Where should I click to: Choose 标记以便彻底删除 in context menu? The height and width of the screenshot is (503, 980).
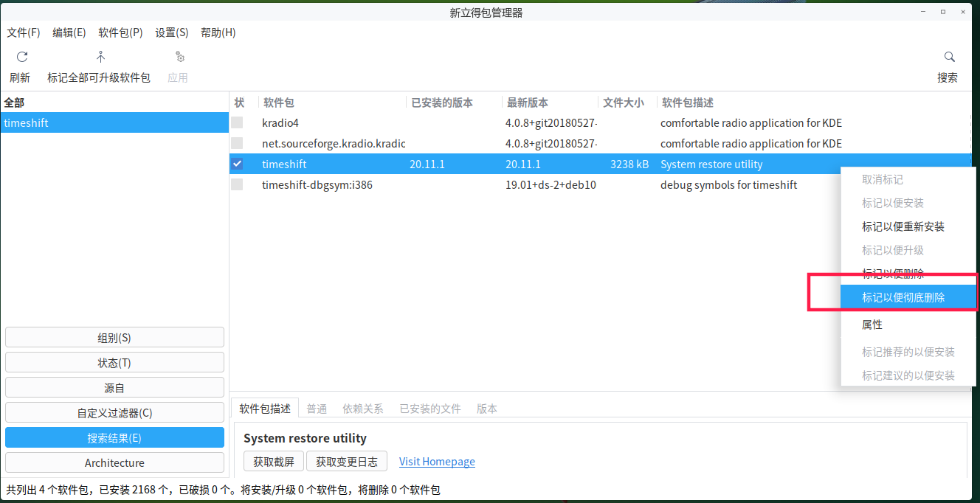click(908, 297)
